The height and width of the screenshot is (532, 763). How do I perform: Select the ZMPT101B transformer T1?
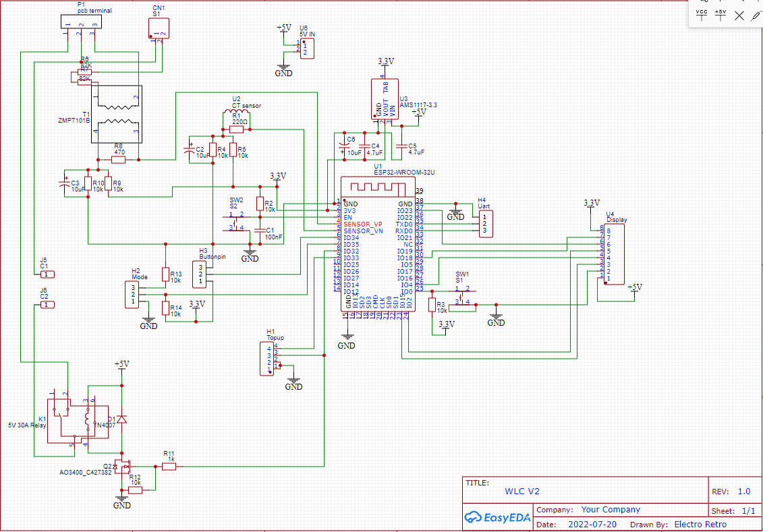pyautogui.click(x=116, y=115)
